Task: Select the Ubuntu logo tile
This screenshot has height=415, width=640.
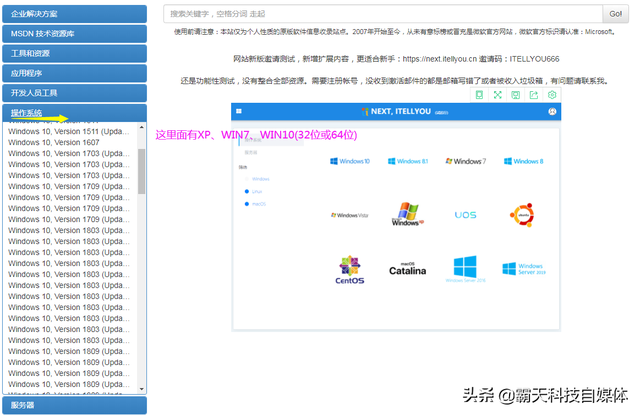Action: click(x=522, y=215)
